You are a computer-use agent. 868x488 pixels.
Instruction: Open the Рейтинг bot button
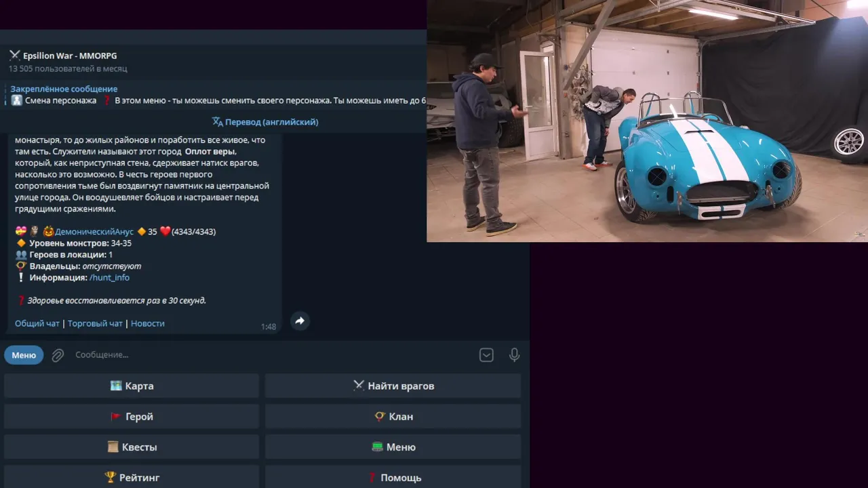point(132,477)
